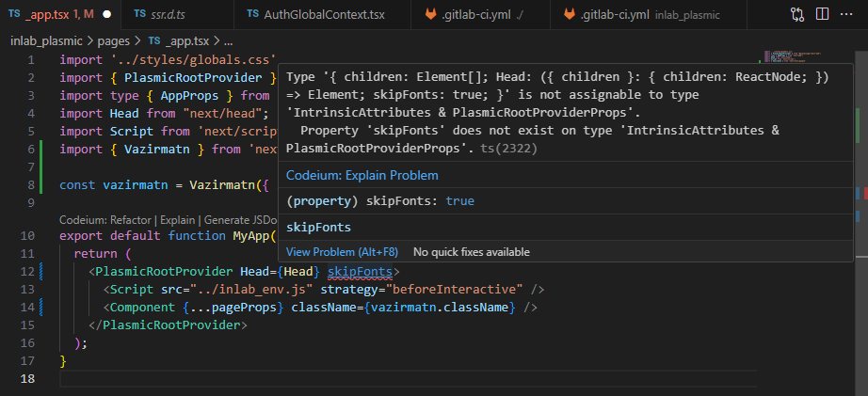Click the TS icon on AuthGlobalContext.tsx tab
The image size is (868, 396).
253,15
